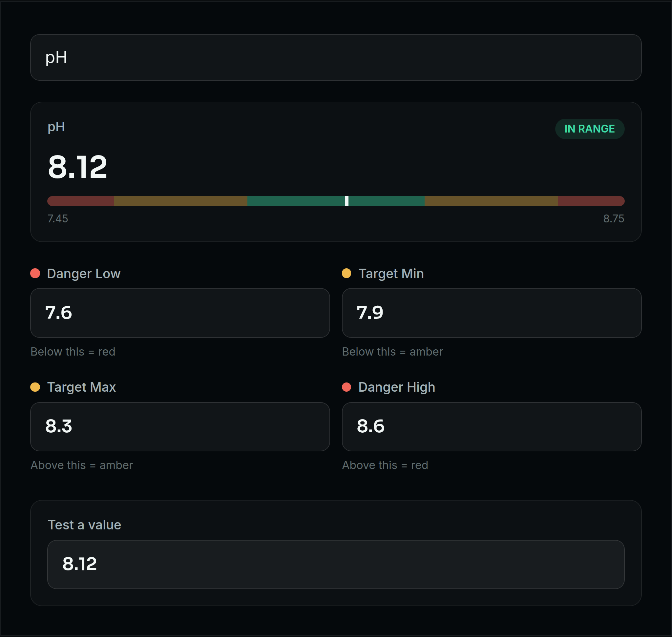Click the white marker on the range bar

346,201
